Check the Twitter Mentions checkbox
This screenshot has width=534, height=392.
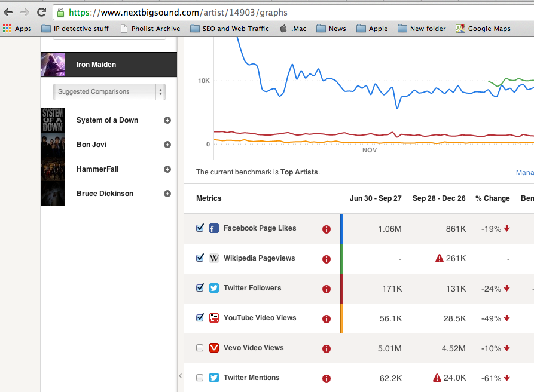[200, 378]
